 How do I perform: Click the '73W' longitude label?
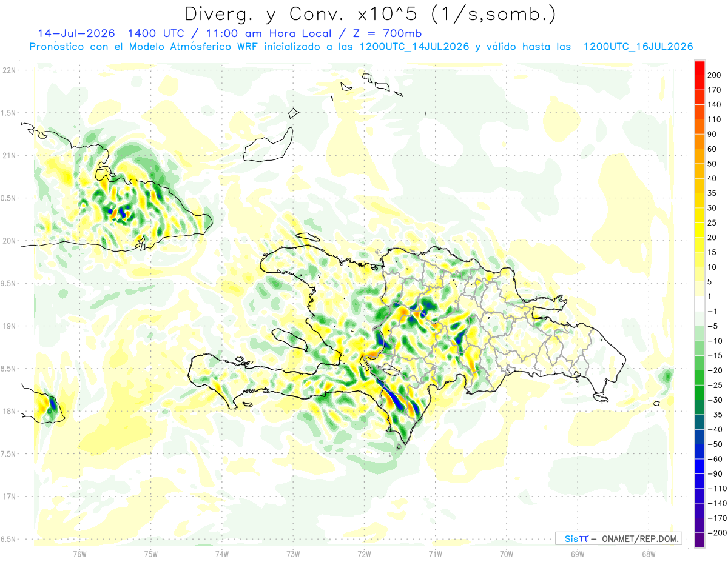tap(293, 554)
